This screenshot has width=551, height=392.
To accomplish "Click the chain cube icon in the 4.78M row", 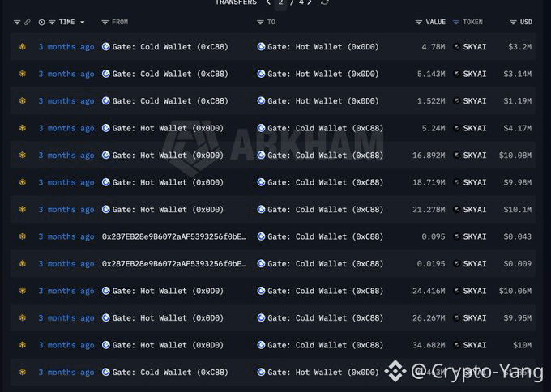I will click(x=23, y=47).
